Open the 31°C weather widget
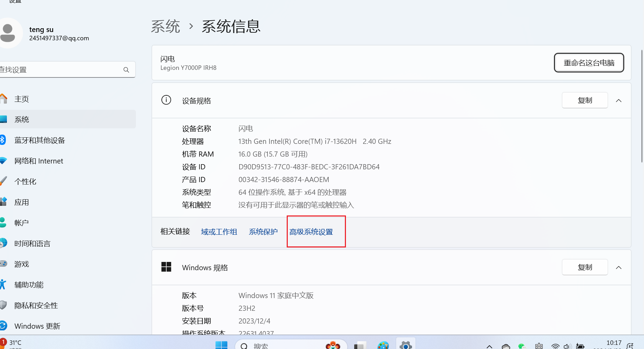The height and width of the screenshot is (349, 644). pos(11,344)
